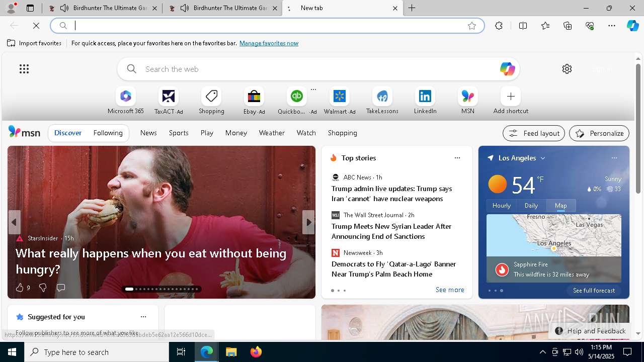The width and height of the screenshot is (644, 362).
Task: Open Browser essentials icon
Action: [x=590, y=26]
